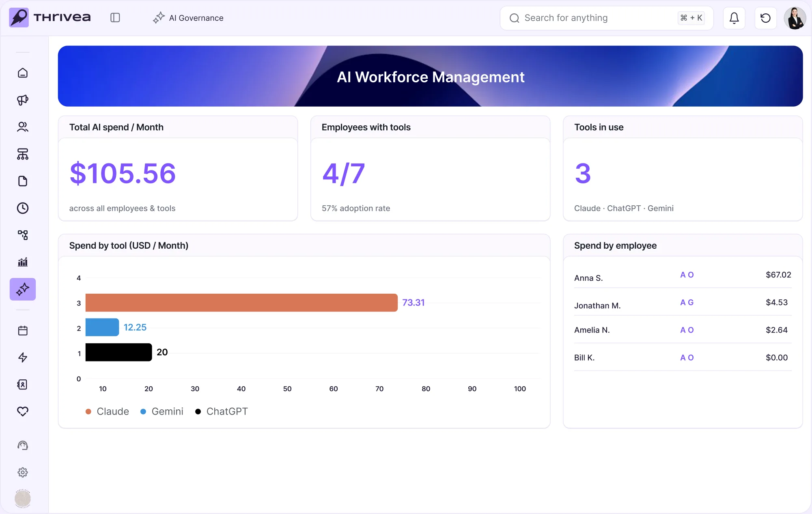Open the lightning bolt Automations icon
The image size is (812, 514).
click(x=23, y=357)
